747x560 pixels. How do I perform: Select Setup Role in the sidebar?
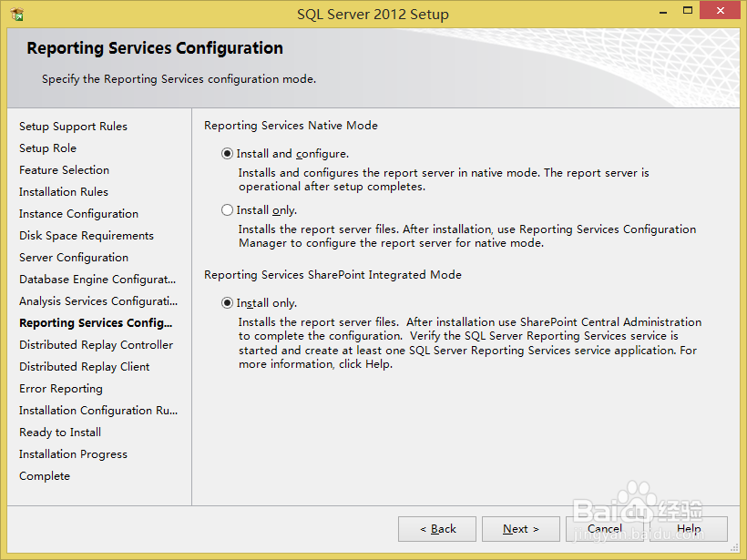pos(47,148)
